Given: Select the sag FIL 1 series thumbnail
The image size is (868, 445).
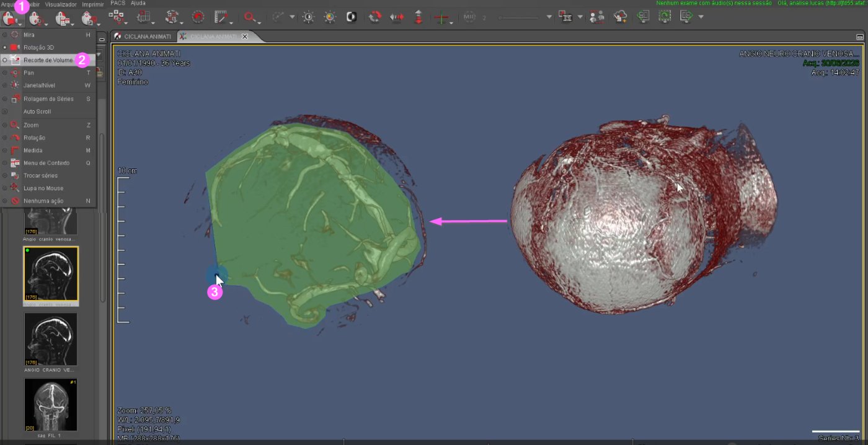Looking at the screenshot, I should [x=51, y=405].
